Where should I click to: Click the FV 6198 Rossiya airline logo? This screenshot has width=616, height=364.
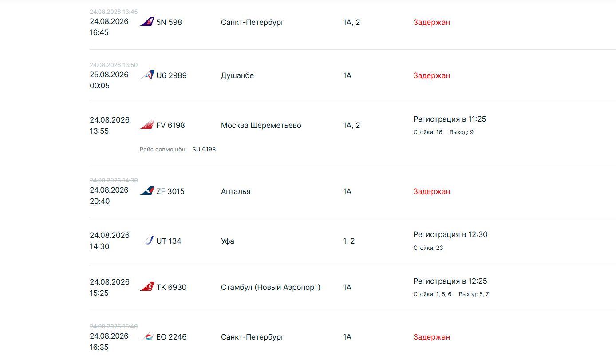coord(147,125)
